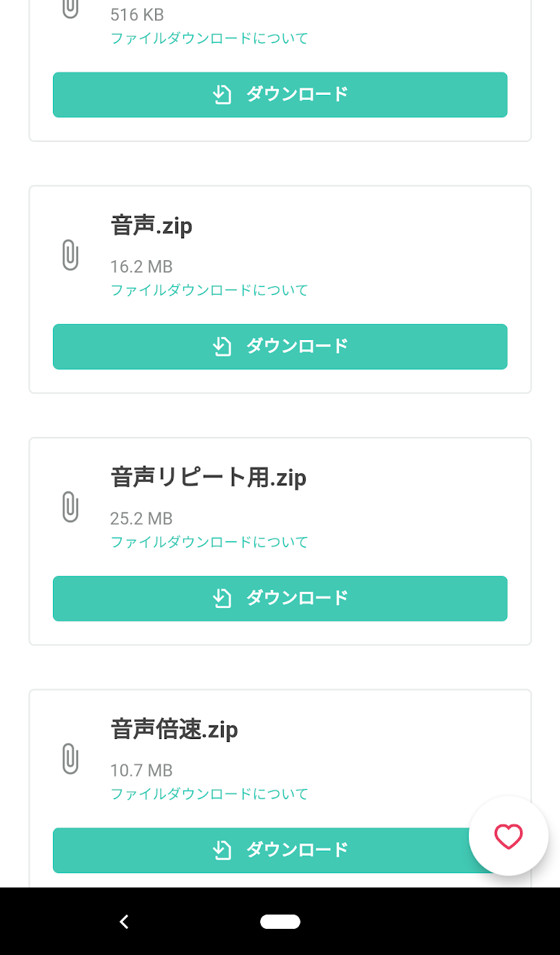Click the paperclip icon beside 音声リピート用.zip
This screenshot has height=955, width=560.
(70, 507)
